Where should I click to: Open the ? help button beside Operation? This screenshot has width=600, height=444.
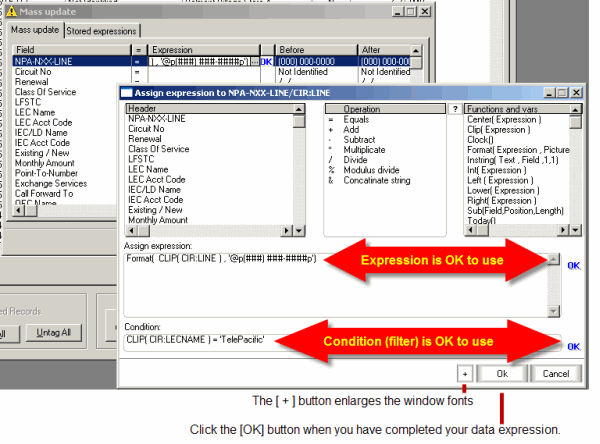(x=455, y=109)
